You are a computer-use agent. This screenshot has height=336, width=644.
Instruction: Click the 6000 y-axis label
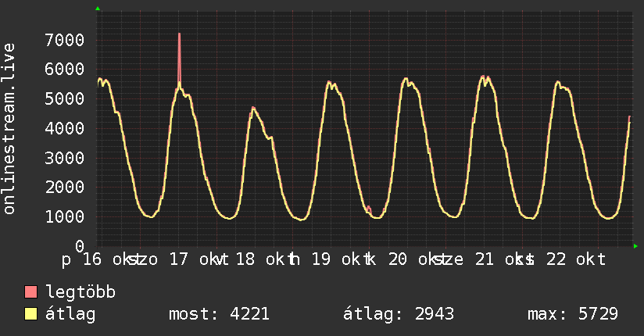coord(65,69)
